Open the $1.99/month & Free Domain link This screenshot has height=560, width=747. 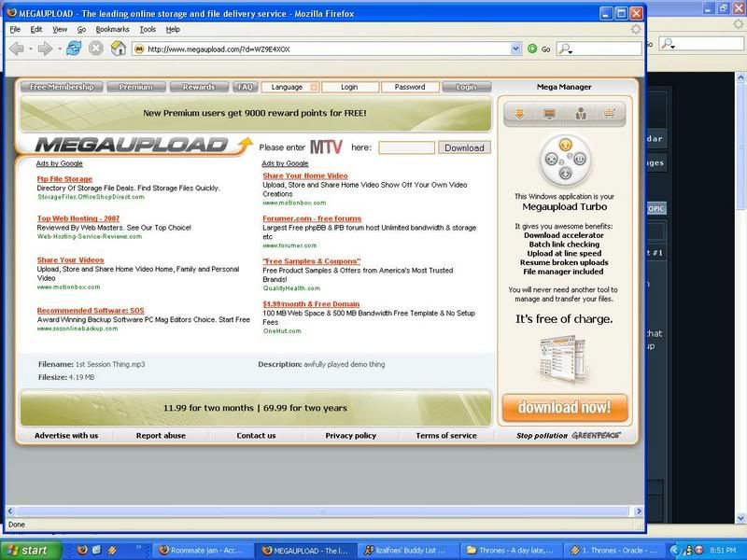[x=311, y=304]
